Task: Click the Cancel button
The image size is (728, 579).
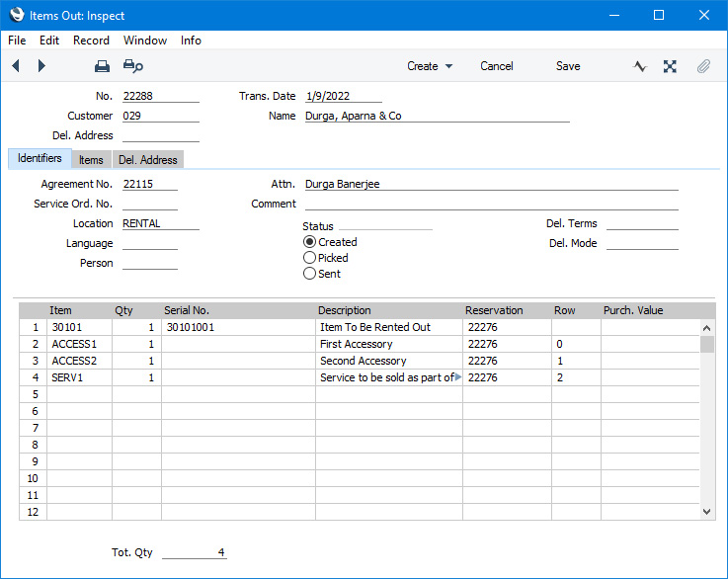Action: tap(496, 66)
